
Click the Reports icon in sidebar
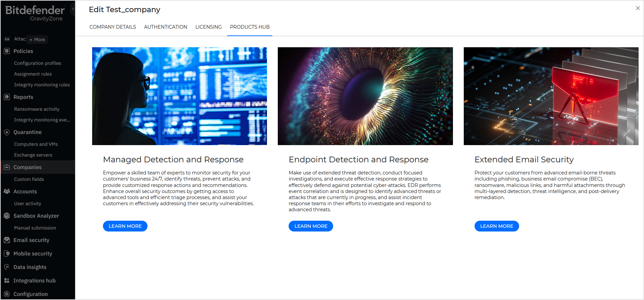click(7, 97)
